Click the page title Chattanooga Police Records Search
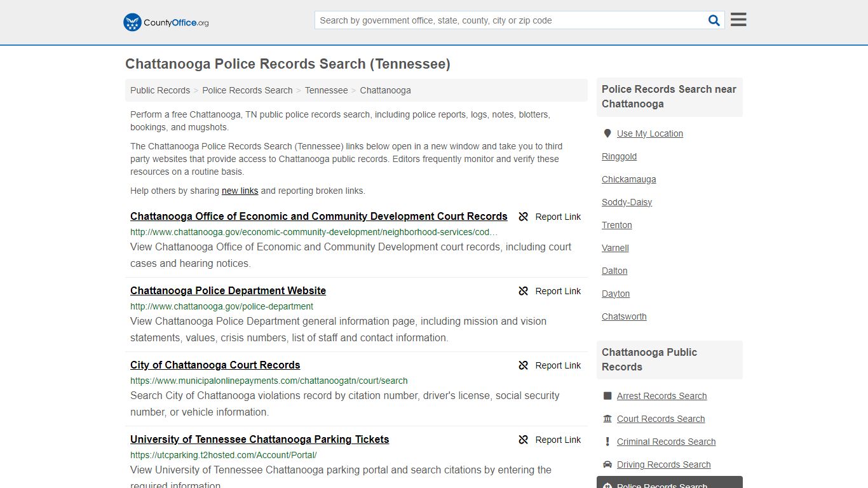Image resolution: width=868 pixels, height=488 pixels. pyautogui.click(x=288, y=64)
